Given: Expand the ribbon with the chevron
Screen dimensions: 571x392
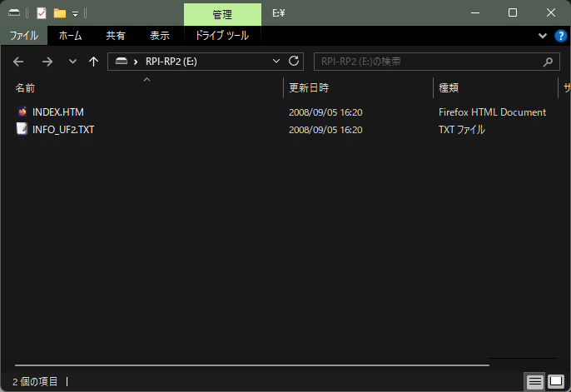Looking at the screenshot, I should (x=543, y=36).
